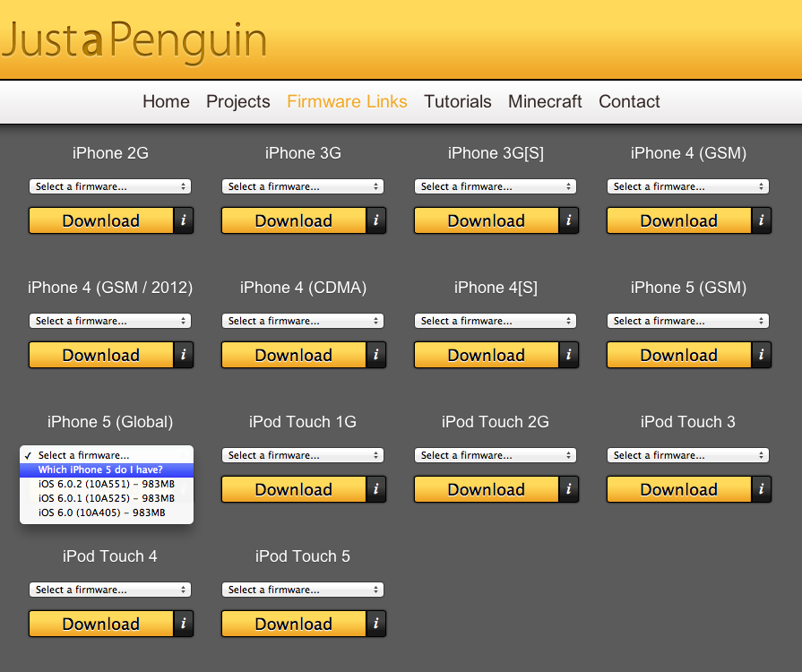Click Download button for iPhone 2G
Screen dimensions: 802x672
[101, 220]
